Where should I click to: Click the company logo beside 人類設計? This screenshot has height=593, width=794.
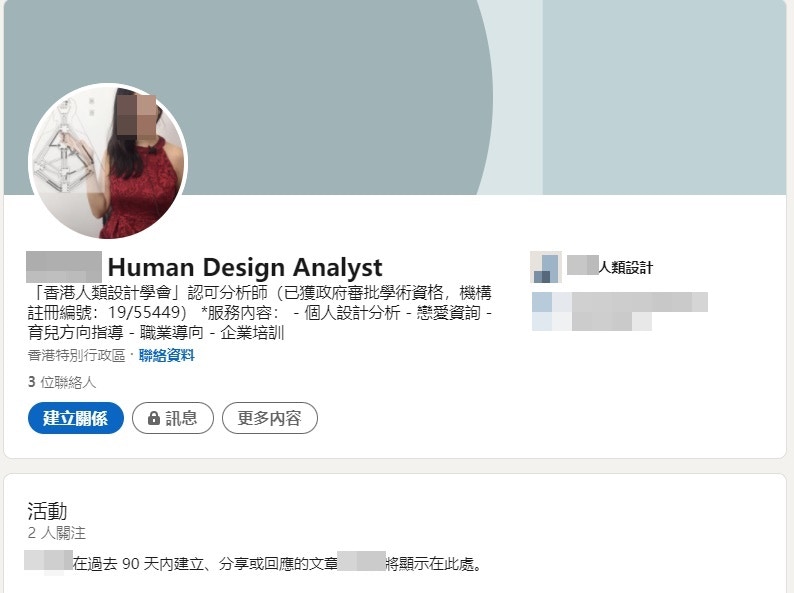click(x=545, y=267)
